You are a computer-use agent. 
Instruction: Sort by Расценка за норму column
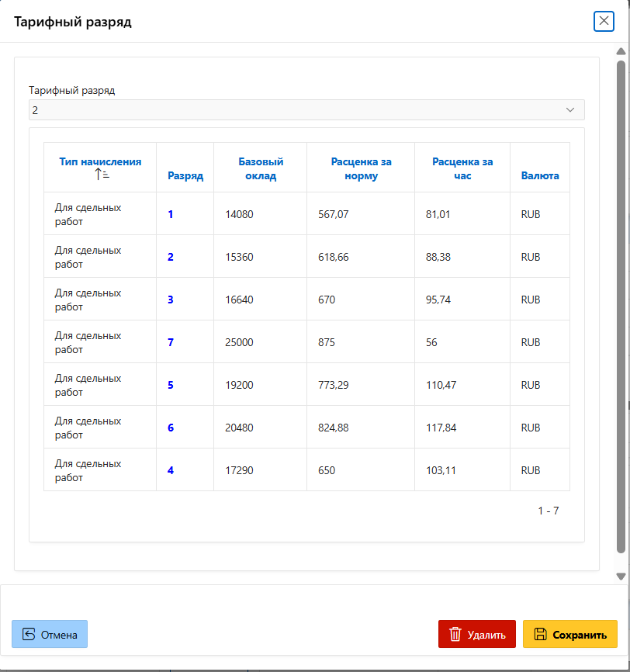(361, 168)
